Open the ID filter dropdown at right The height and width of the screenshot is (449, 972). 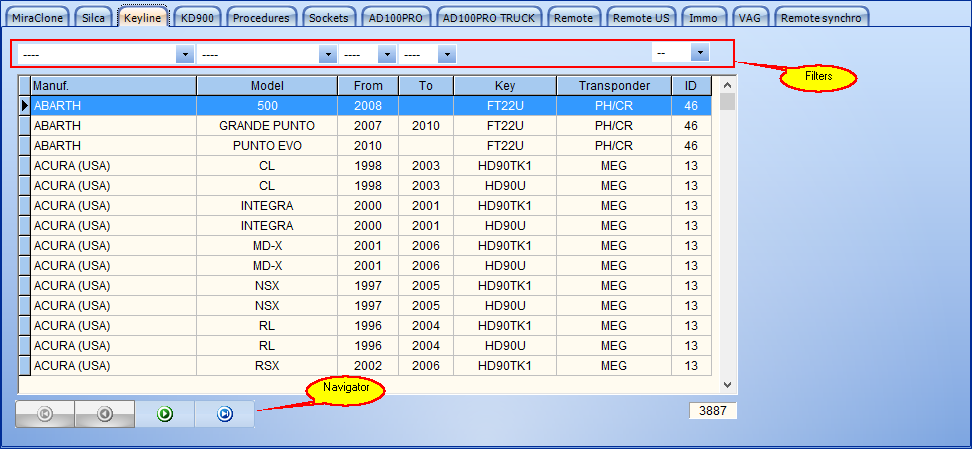click(700, 53)
